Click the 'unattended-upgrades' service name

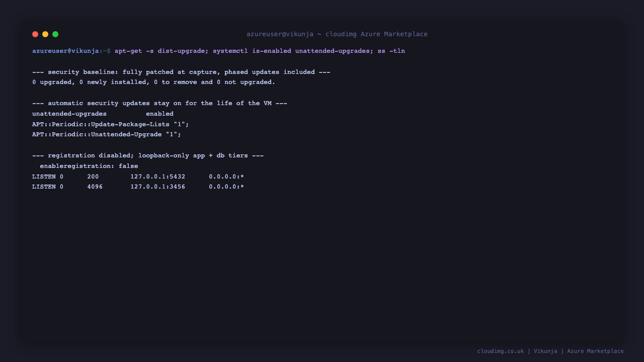pos(69,114)
